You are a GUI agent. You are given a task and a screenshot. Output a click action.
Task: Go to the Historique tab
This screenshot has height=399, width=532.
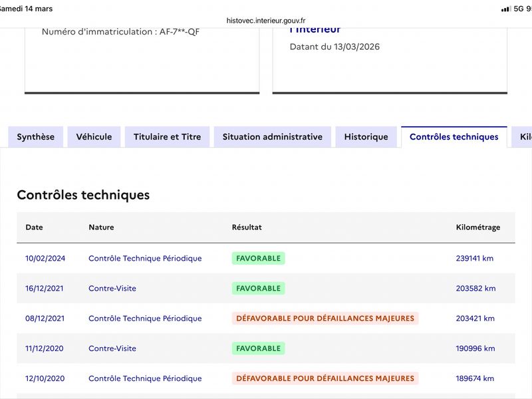tap(366, 137)
